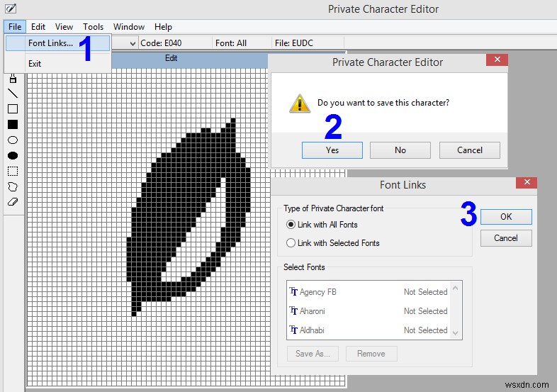Image resolution: width=557 pixels, height=392 pixels.
Task: Open the Window menu
Action: 128,27
